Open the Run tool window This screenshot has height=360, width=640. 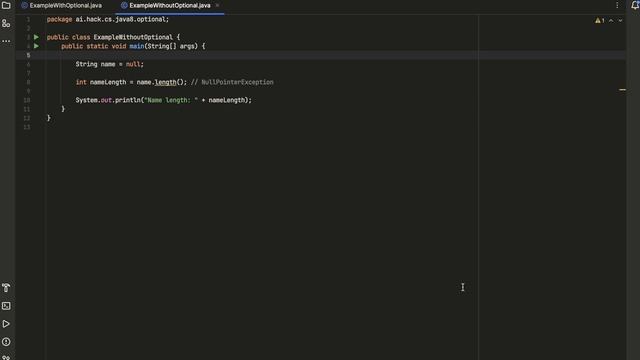[x=6, y=324]
